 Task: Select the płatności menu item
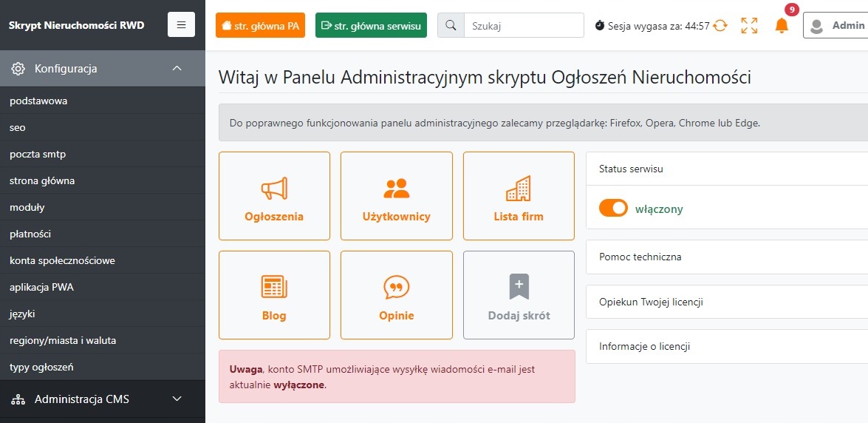[30, 234]
